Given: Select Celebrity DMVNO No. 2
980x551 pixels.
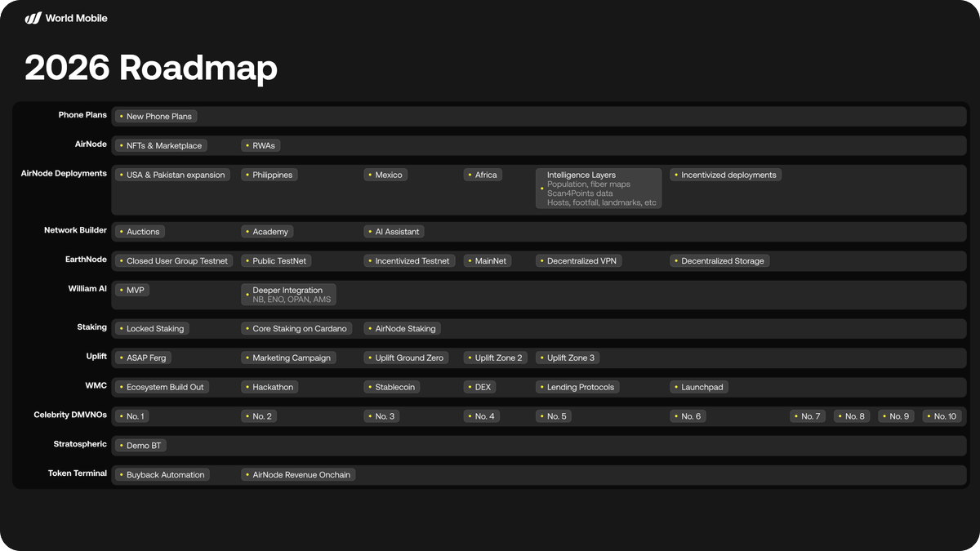Looking at the screenshot, I should (259, 417).
